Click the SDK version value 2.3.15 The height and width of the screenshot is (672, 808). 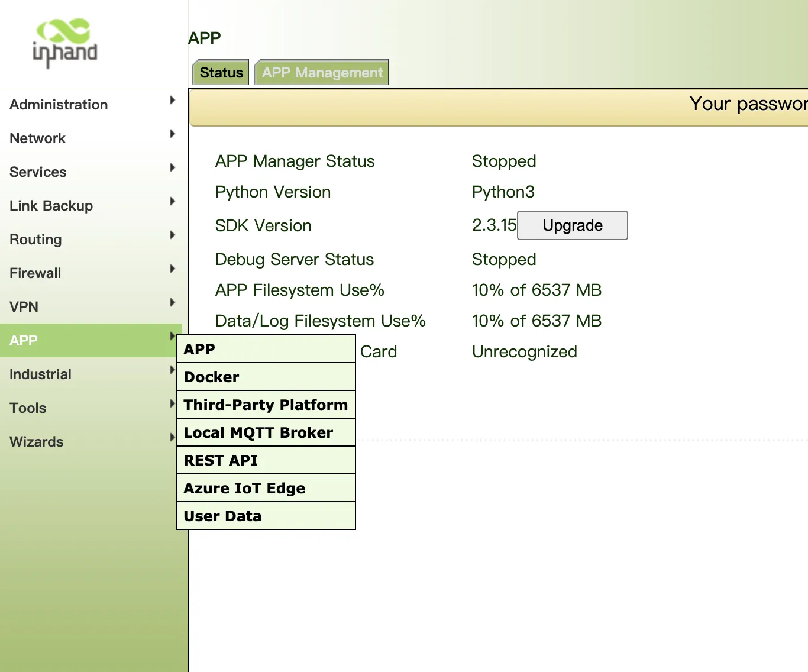(x=494, y=225)
